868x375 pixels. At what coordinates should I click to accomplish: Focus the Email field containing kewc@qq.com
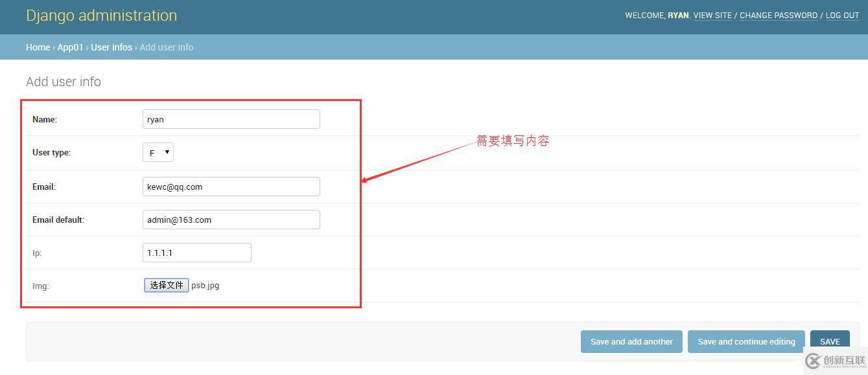click(x=231, y=187)
